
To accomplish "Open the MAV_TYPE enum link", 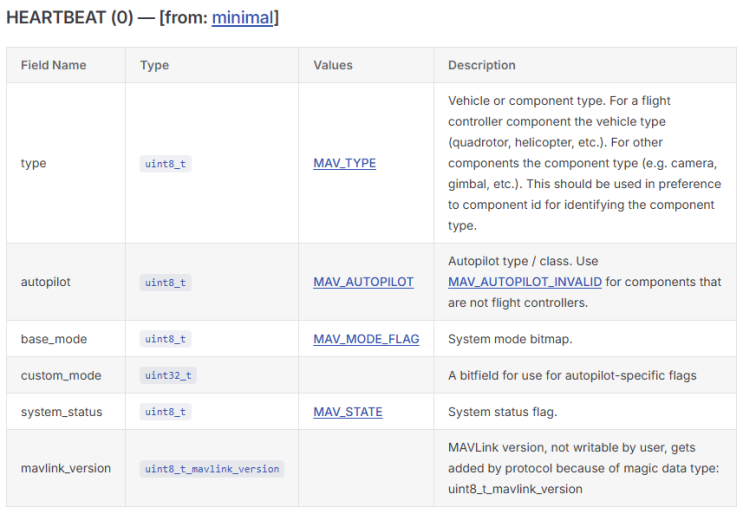I will tap(344, 163).
